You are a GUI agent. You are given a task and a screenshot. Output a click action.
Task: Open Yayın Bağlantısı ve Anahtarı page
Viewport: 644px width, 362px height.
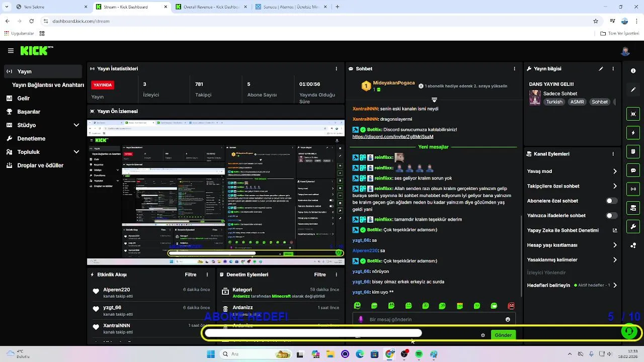[48, 85]
